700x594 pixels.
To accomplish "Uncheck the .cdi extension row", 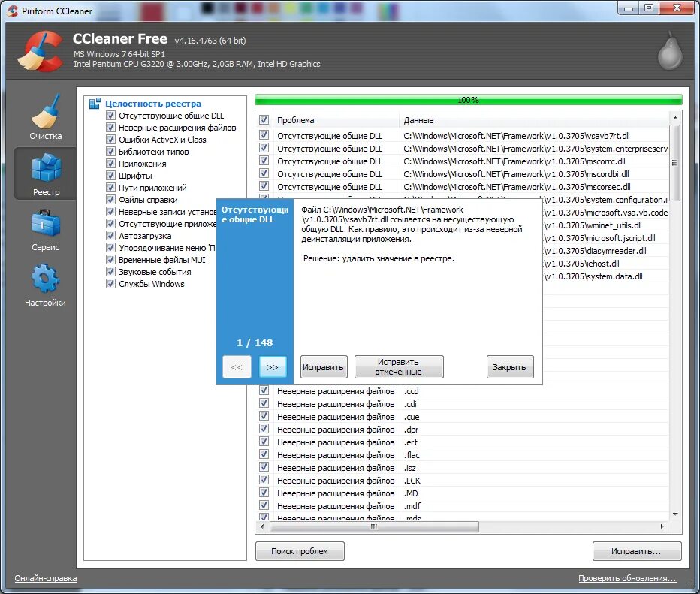I will pos(264,403).
